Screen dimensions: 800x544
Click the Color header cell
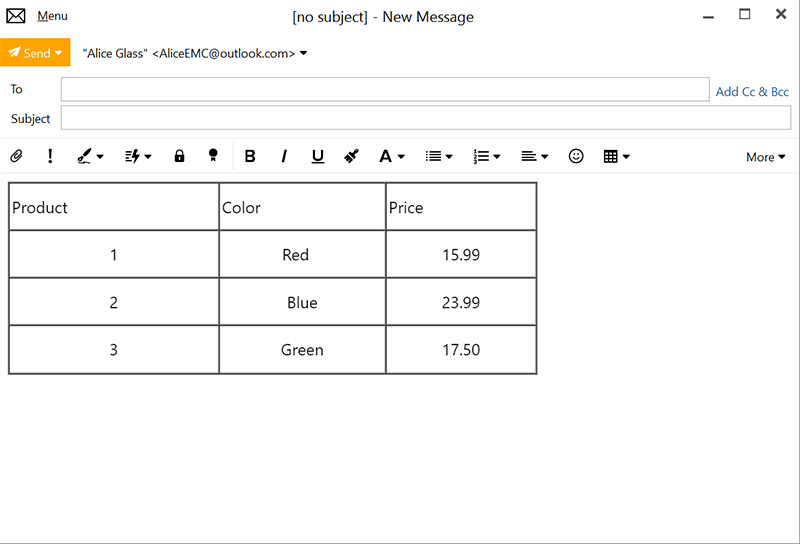303,207
